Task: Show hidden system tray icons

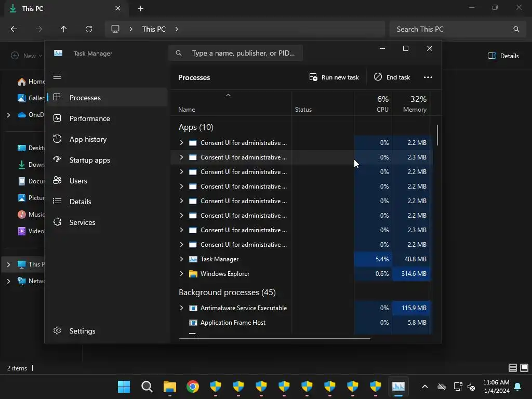Action: tap(425, 387)
